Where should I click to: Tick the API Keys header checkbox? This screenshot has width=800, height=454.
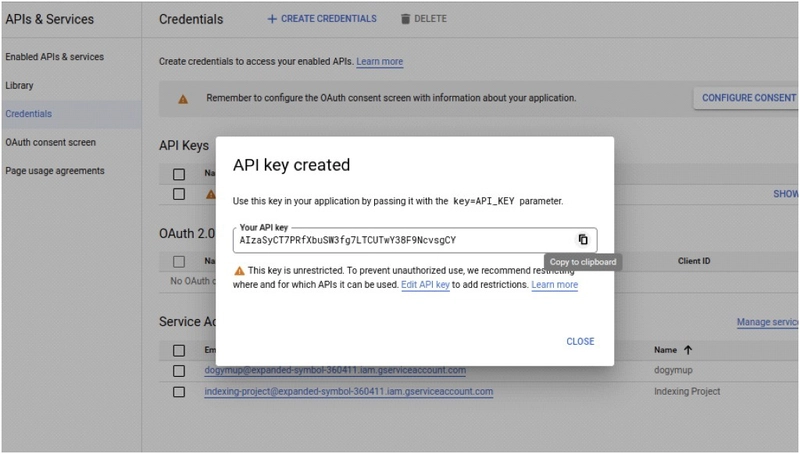tap(179, 174)
